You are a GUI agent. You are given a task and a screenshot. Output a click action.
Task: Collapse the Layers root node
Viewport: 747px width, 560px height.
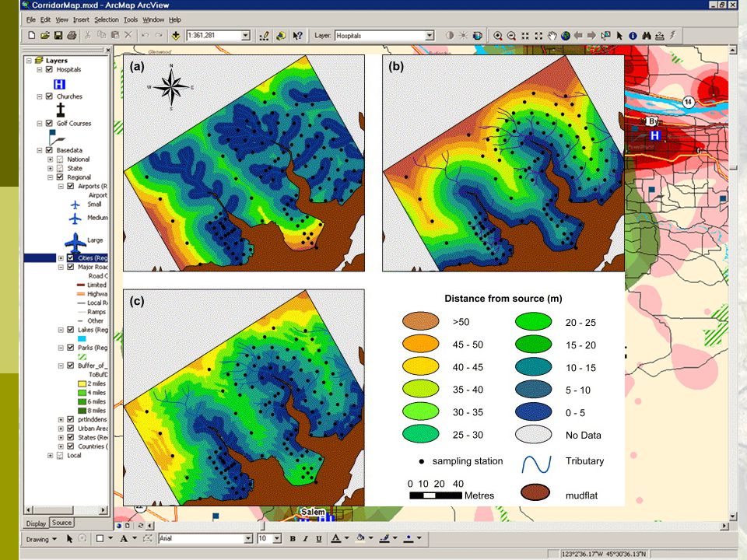point(29,61)
